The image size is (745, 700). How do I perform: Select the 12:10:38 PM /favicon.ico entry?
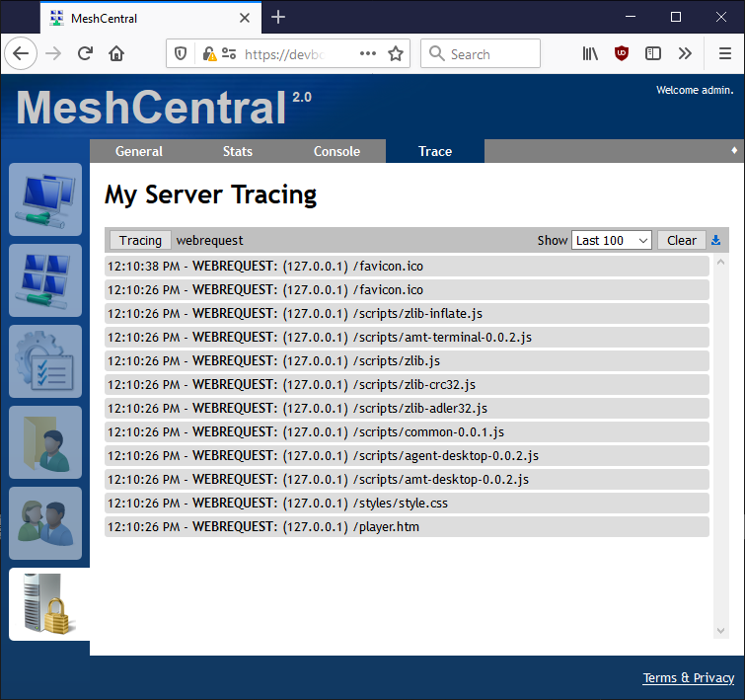pos(407,267)
